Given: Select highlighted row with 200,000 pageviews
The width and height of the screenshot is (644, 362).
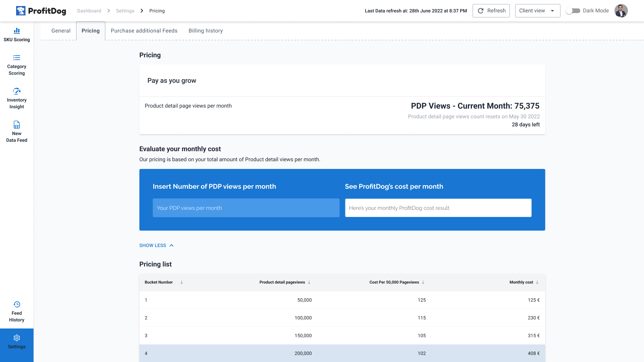Looking at the screenshot, I should point(342,353).
